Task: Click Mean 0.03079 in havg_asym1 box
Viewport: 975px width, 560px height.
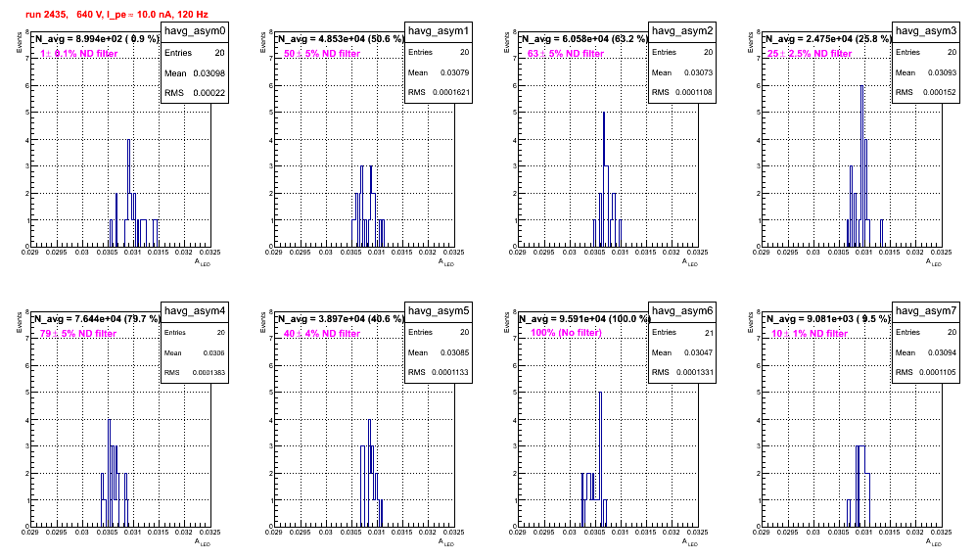Action: tap(439, 72)
